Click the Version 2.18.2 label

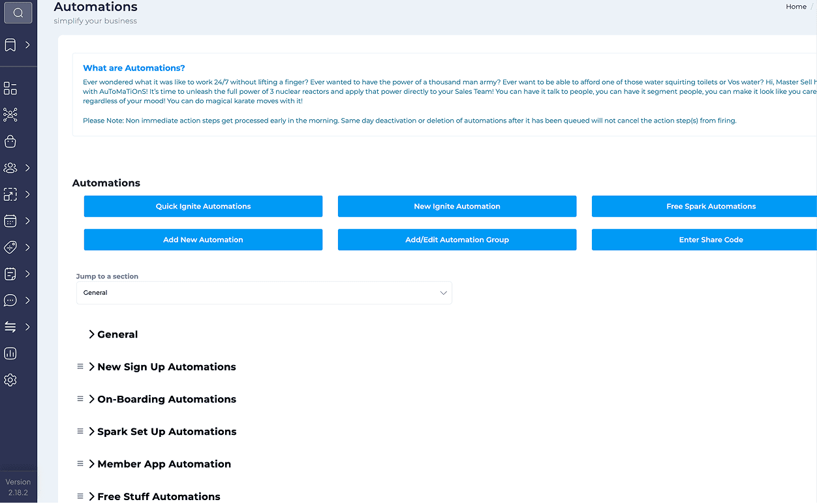[x=18, y=487]
